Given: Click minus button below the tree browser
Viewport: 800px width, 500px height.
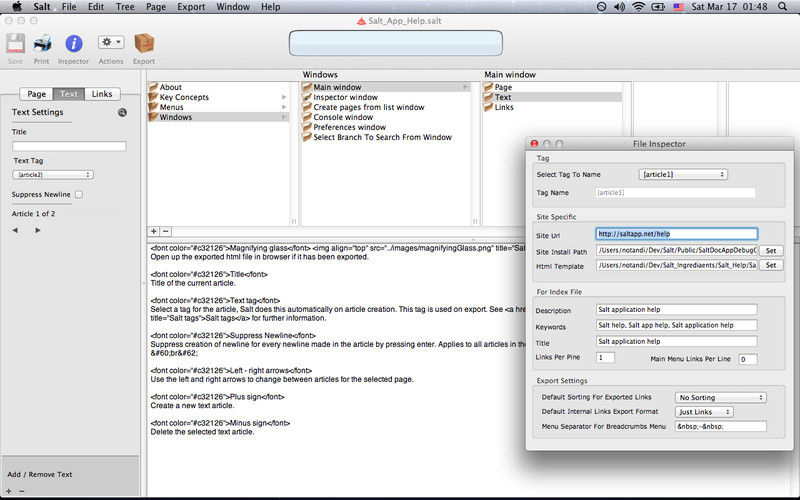Looking at the screenshot, I should click(x=165, y=231).
